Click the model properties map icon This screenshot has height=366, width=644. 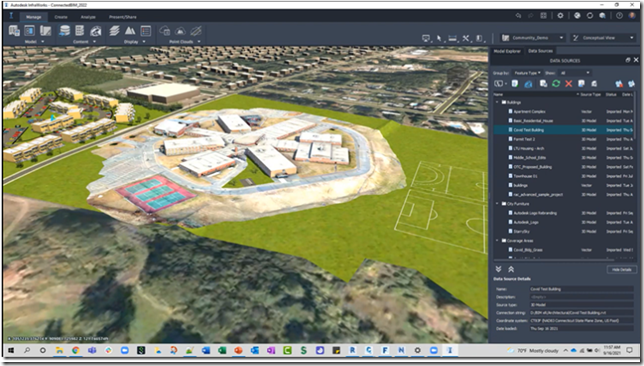click(45, 31)
